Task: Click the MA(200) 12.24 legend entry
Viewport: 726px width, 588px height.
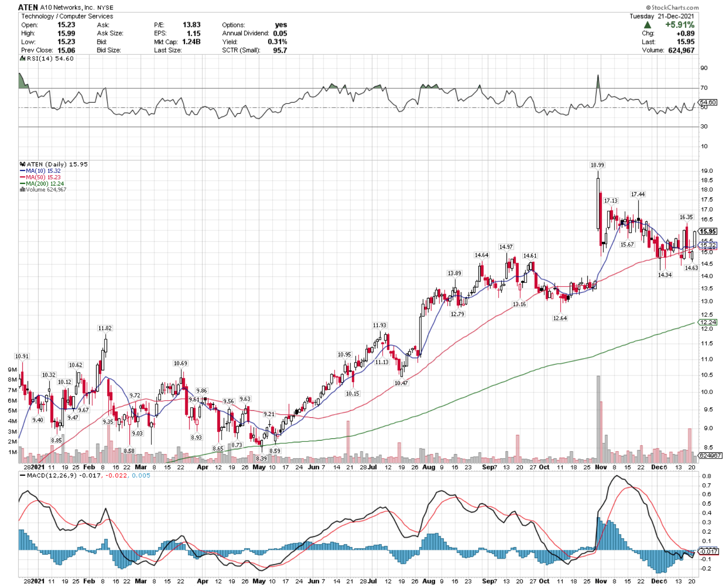Action: click(x=42, y=183)
